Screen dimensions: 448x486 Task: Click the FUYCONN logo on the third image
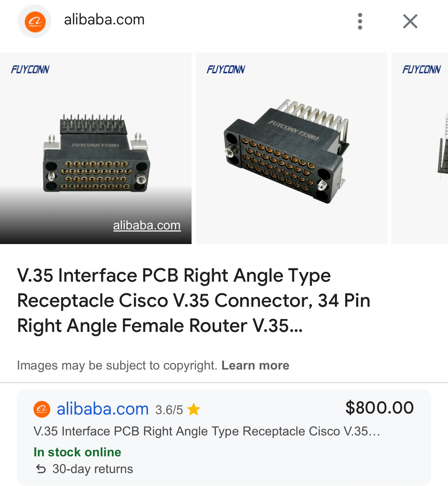coord(421,69)
